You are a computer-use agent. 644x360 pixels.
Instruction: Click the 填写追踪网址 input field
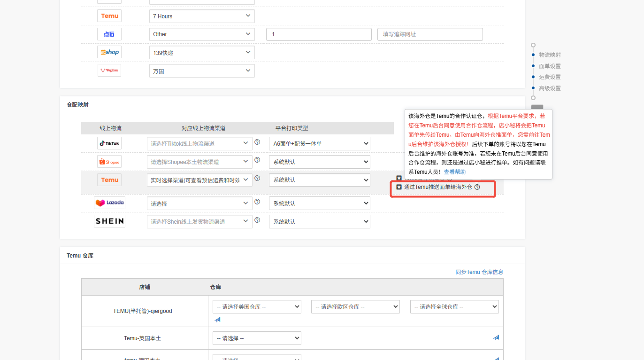[x=430, y=34]
